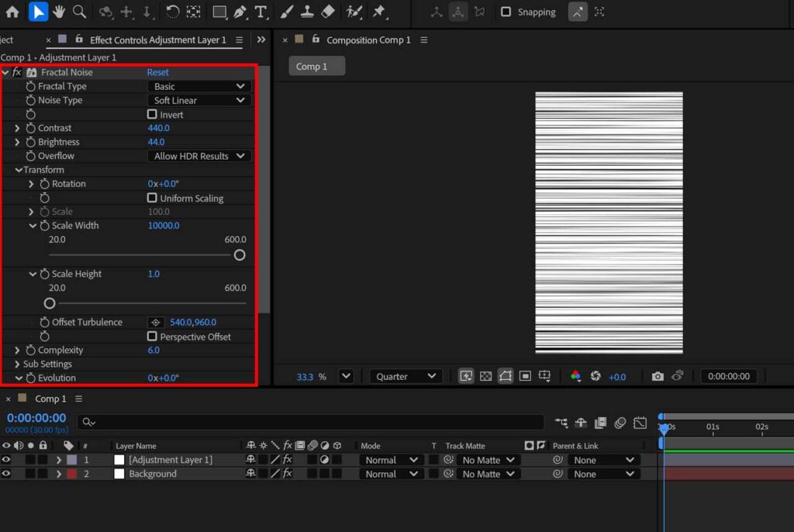
Task: Expand the Adjustment Layer 1 row in timeline
Action: [59, 460]
